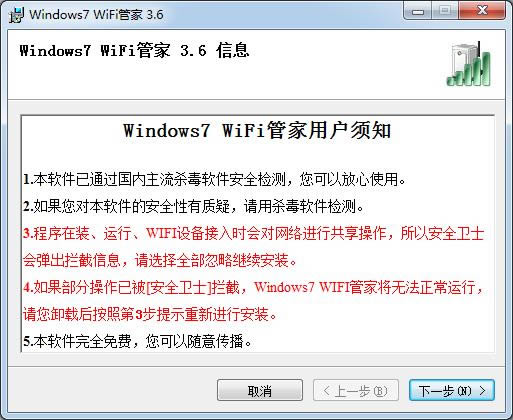The height and width of the screenshot is (420, 513).
Task: Click the green WiFi signal bars logo
Action: click(469, 64)
